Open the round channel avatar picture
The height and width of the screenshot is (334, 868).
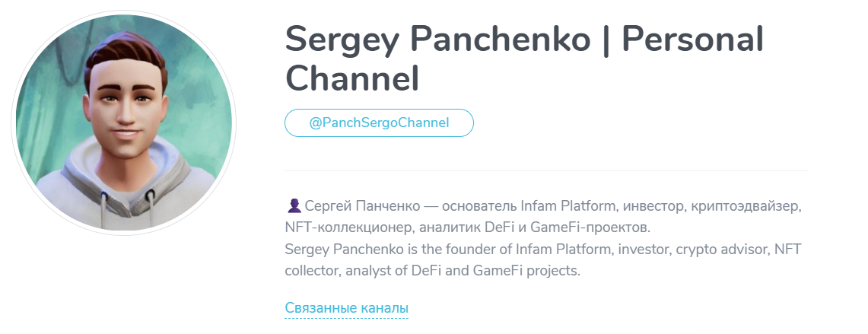(124, 122)
